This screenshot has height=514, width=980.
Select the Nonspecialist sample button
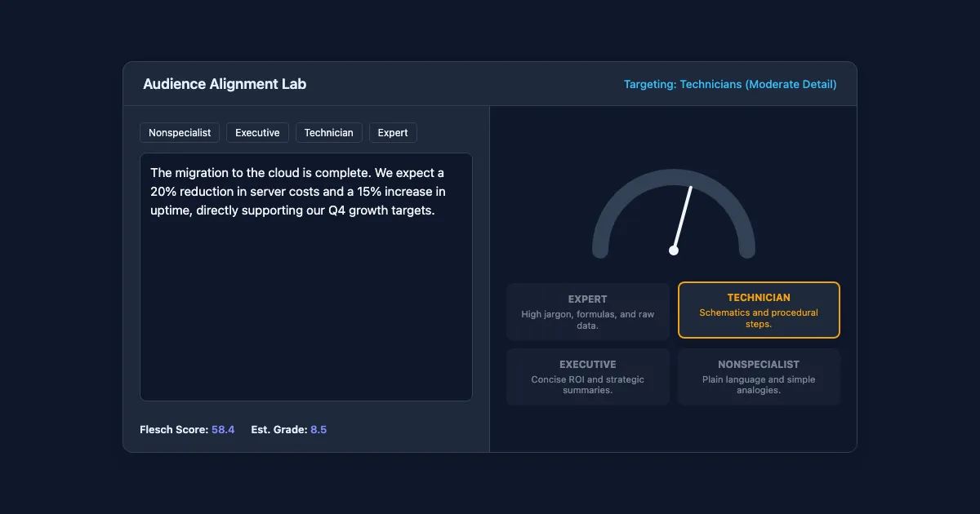coord(180,132)
